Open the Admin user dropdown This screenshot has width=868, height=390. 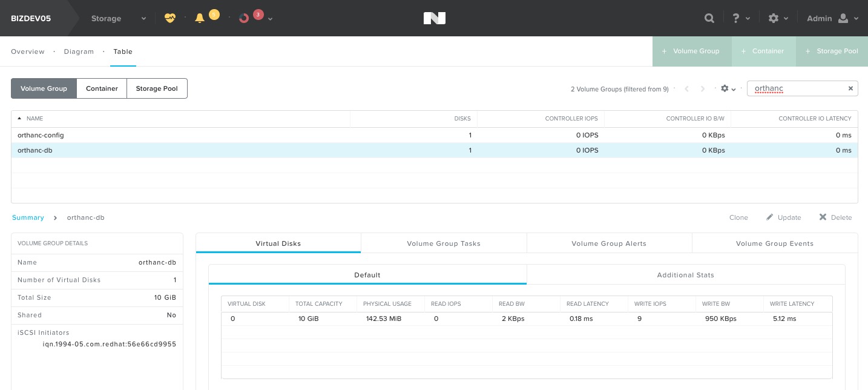tap(832, 18)
